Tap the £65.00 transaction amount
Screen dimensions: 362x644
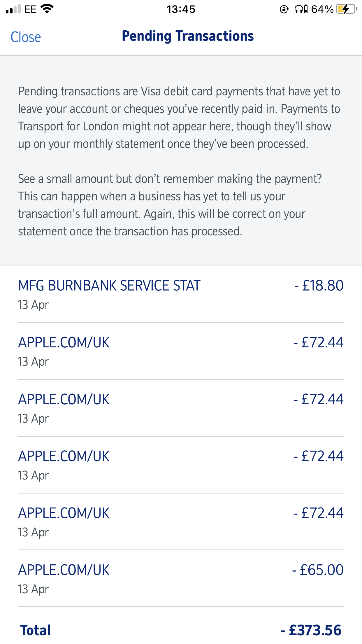click(x=318, y=570)
